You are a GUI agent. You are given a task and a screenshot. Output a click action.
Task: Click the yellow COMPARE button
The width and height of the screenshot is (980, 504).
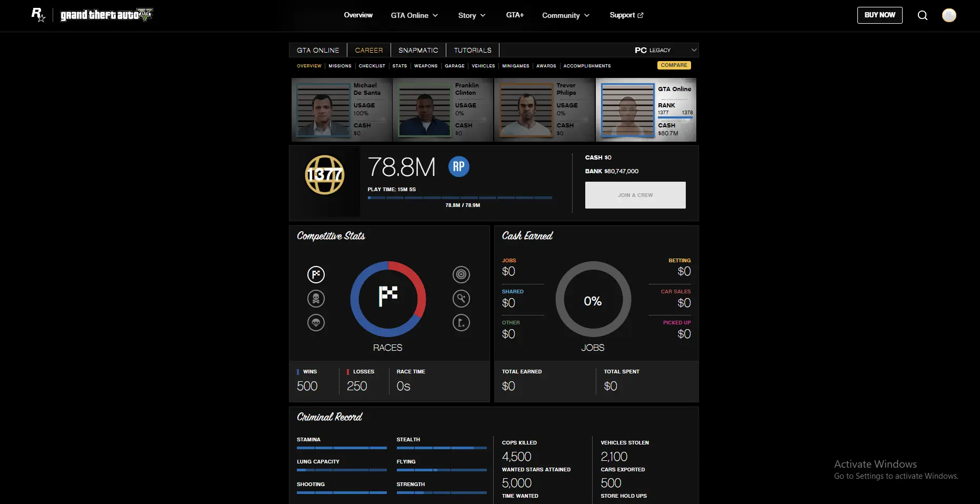(674, 65)
